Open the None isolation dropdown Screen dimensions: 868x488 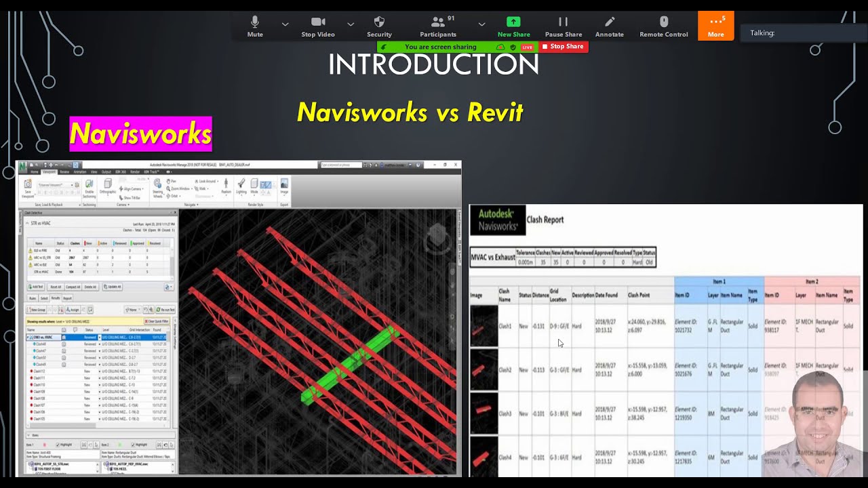point(133,310)
